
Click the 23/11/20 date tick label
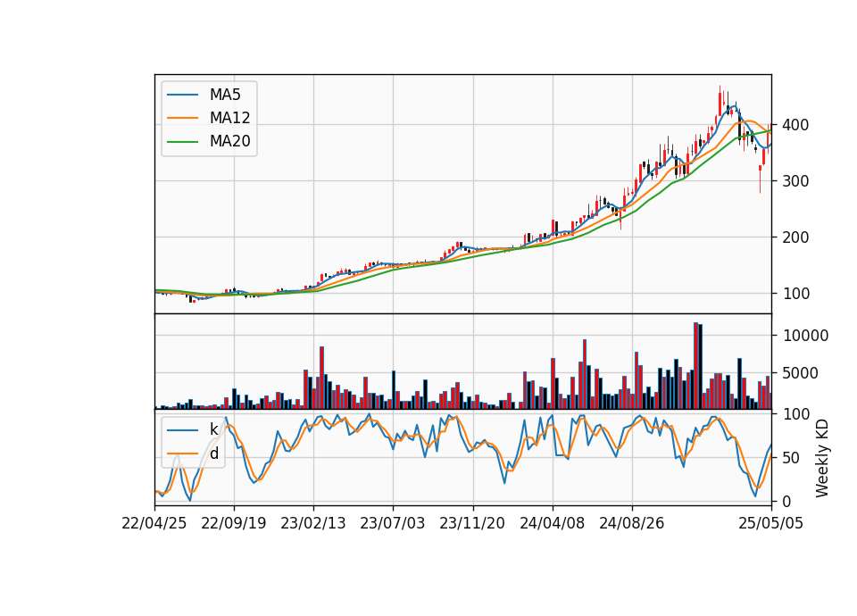tap(472, 523)
